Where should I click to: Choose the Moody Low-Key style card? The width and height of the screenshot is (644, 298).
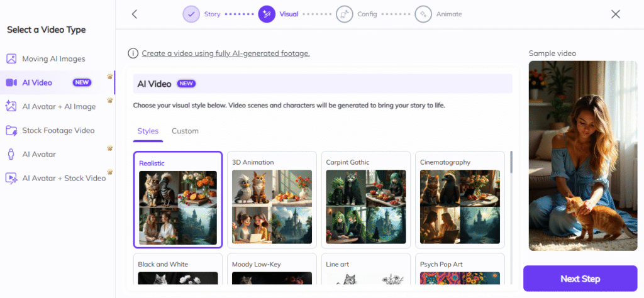point(272,269)
